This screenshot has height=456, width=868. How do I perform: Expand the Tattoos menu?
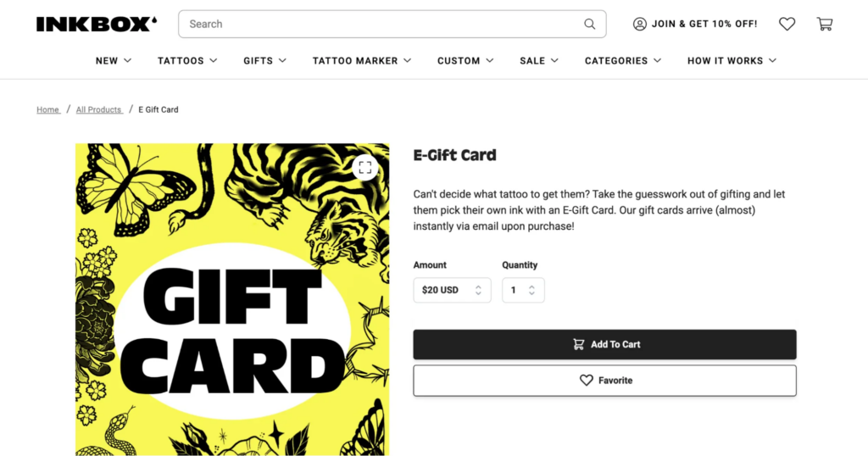click(187, 61)
